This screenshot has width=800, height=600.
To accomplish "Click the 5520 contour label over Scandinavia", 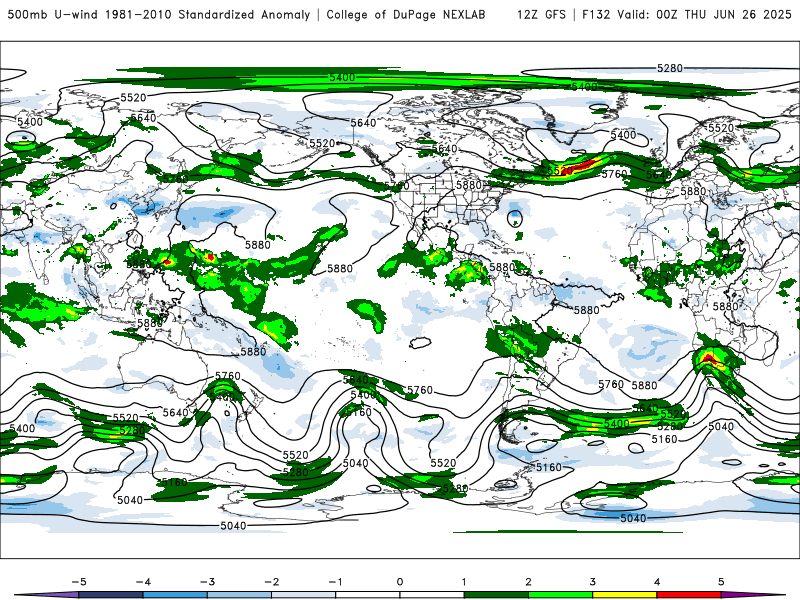I will (x=721, y=128).
